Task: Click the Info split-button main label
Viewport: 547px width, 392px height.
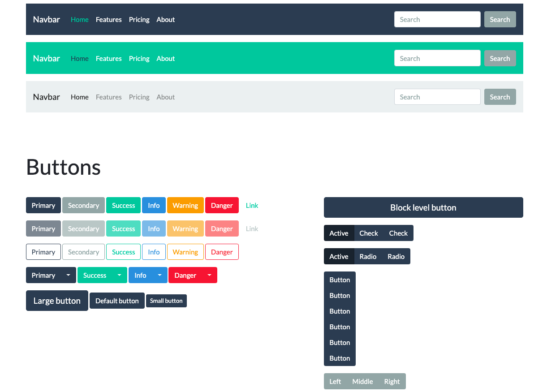Action: pyautogui.click(x=140, y=275)
